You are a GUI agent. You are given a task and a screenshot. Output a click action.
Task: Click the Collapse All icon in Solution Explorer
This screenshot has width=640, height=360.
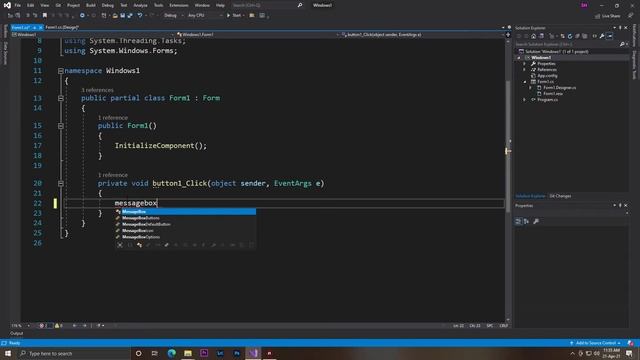(578, 36)
